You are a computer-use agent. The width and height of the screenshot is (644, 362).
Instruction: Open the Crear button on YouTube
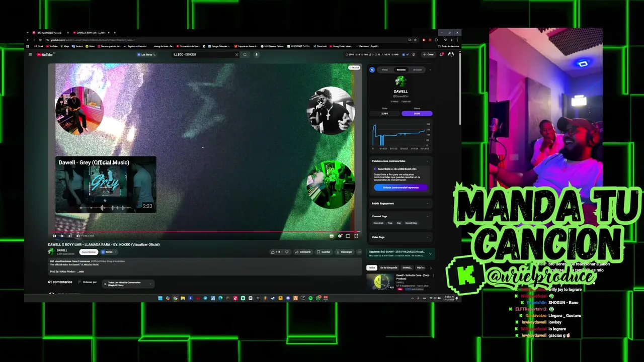pyautogui.click(x=428, y=54)
